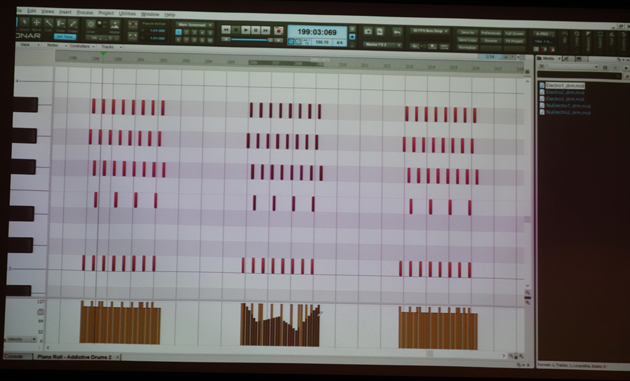The image size is (630, 381).
Task: Click the Preferences button
Action: click(491, 33)
